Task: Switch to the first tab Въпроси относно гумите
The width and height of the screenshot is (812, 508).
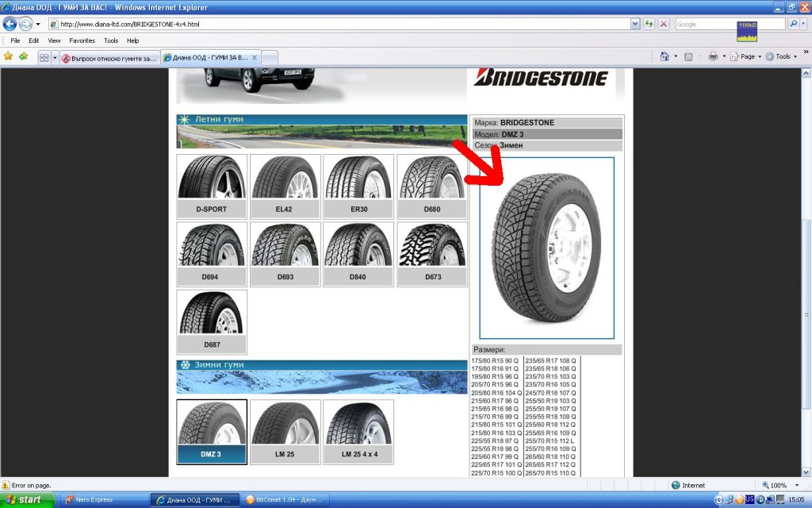Action: [109, 58]
